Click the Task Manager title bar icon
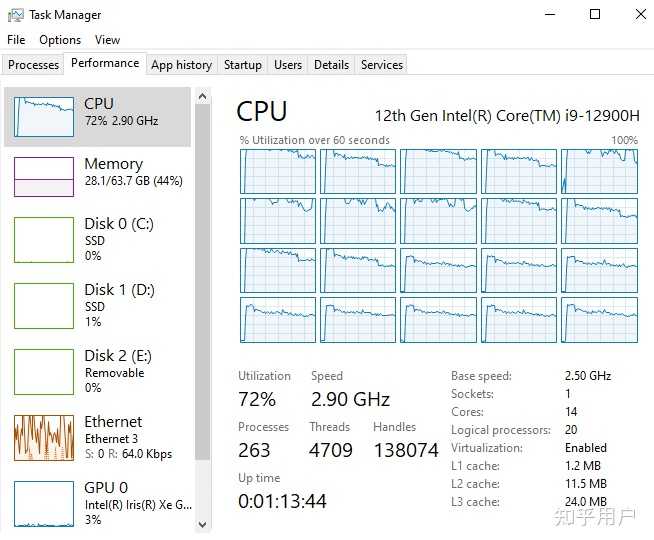The height and width of the screenshot is (540, 654). pos(16,15)
